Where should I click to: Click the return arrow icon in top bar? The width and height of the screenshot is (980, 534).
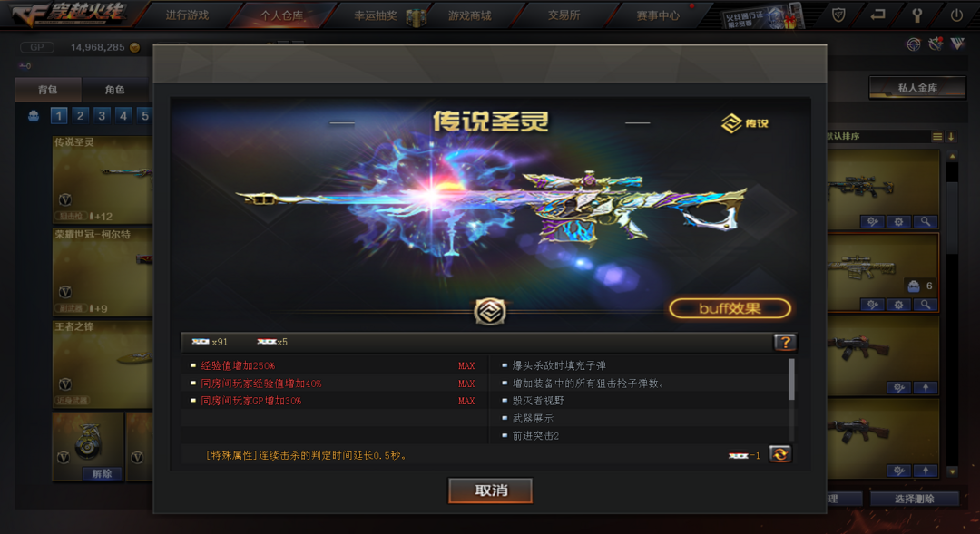878,15
